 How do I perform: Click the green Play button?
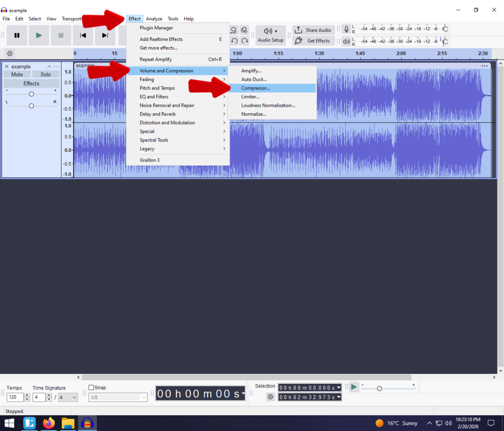39,35
